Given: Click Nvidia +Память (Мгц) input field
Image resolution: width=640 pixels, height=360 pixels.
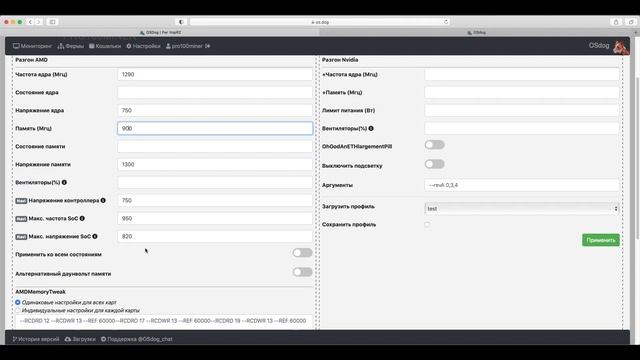Looking at the screenshot, I should (522, 92).
